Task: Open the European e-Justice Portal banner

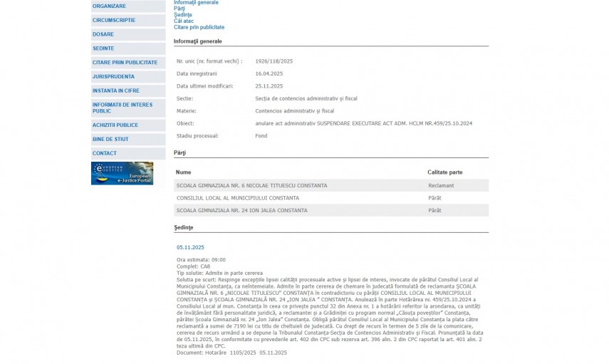Action: (122, 173)
